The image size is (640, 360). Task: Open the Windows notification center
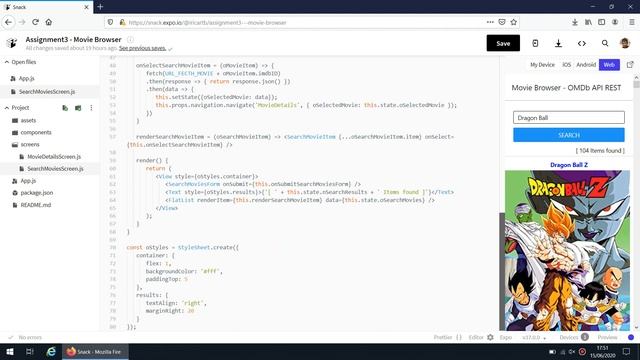pos(626,351)
